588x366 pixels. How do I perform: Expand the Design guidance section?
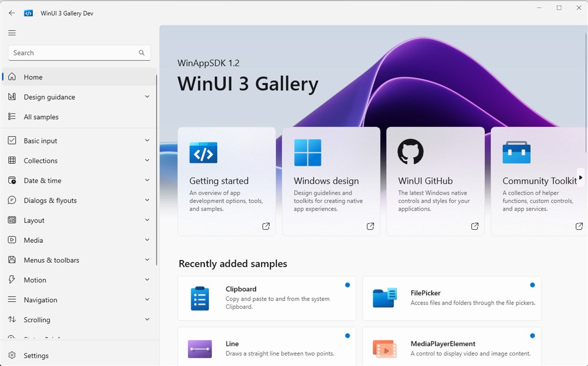[x=79, y=97]
